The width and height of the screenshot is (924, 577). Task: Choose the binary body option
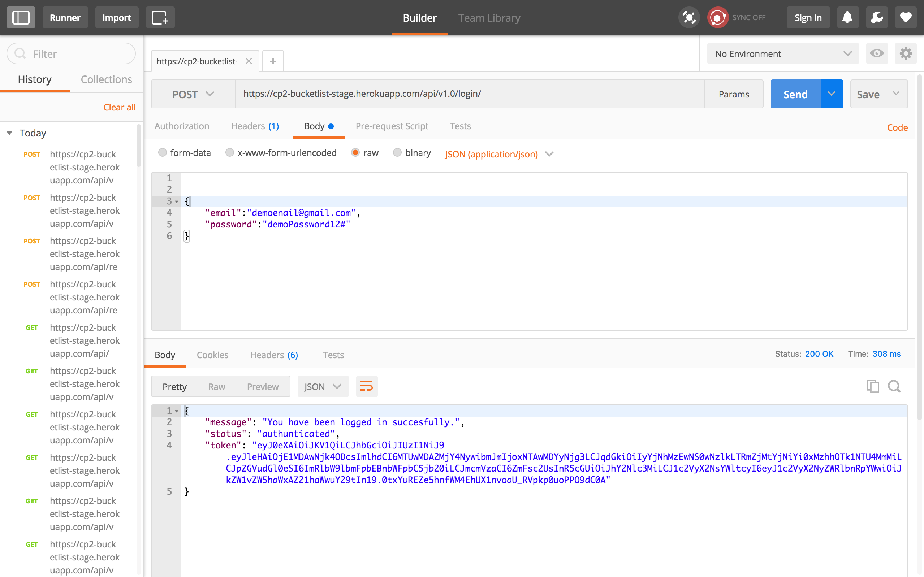(x=397, y=153)
